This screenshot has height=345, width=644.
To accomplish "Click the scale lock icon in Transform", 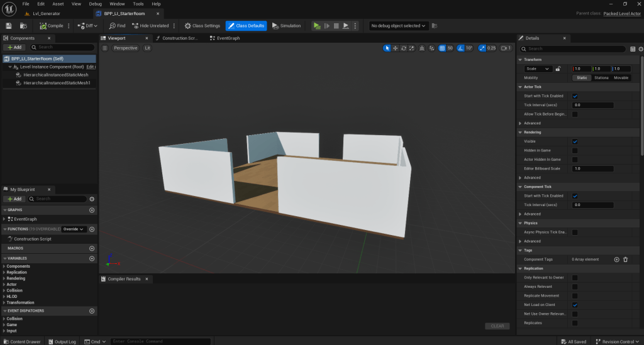I will click(x=558, y=68).
